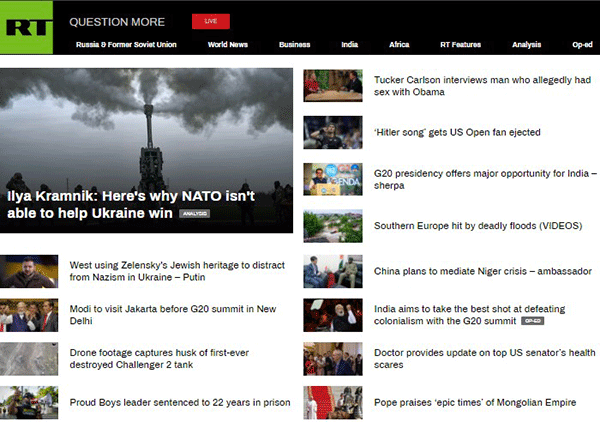Open India defeating colonialism G20 article
The height and width of the screenshot is (422, 600).
[470, 315]
